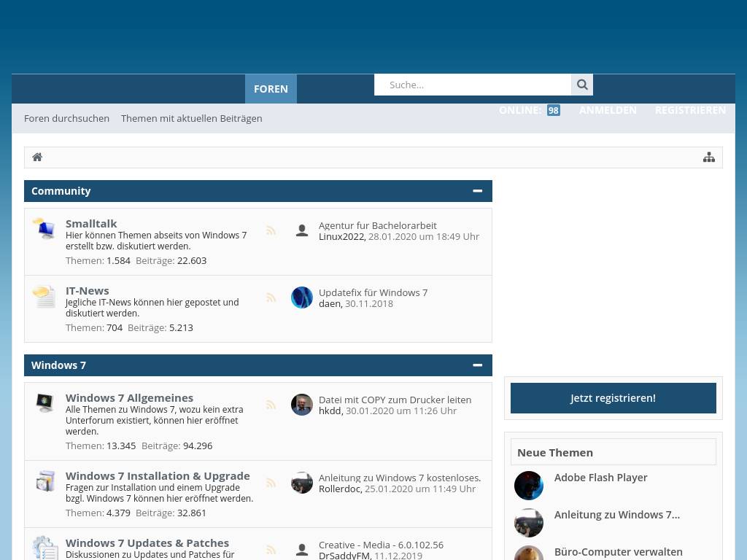Viewport: 747px width, 560px height.
Task: Click the Anmelden link
Action: [608, 110]
